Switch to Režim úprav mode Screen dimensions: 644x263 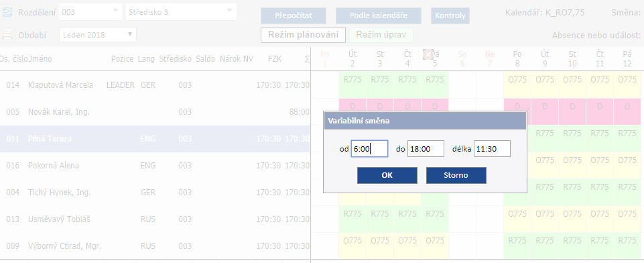pyautogui.click(x=381, y=35)
